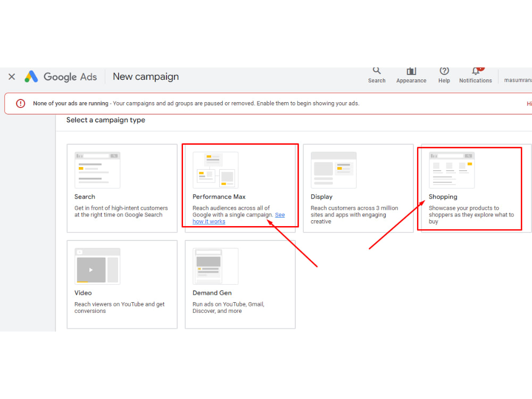Choose the Search campaign title
The image size is (532, 399).
[85, 197]
